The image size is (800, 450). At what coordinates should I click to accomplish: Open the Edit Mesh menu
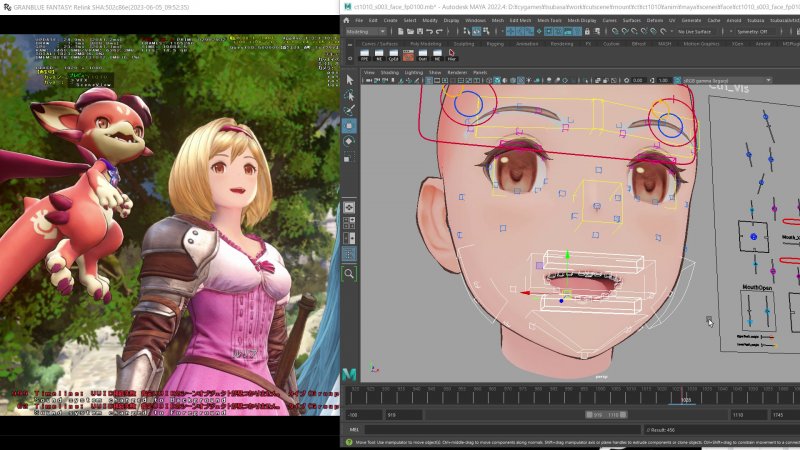coord(520,20)
